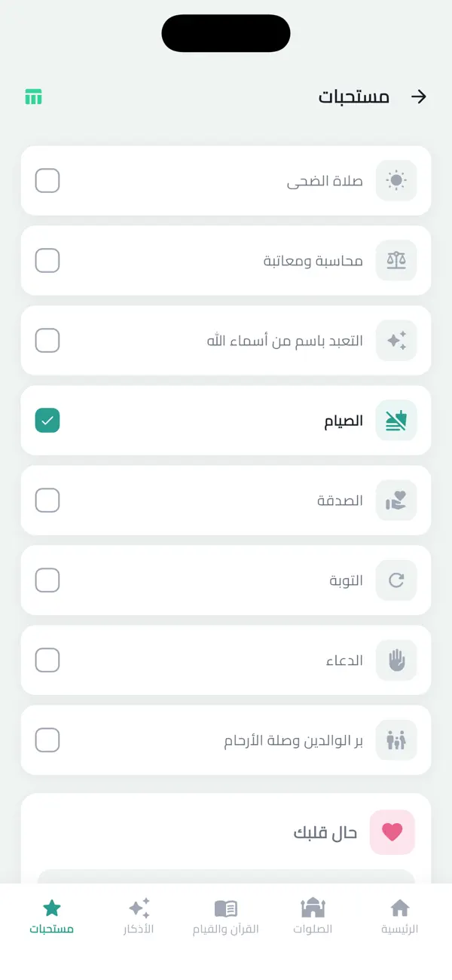The image size is (452, 980).
Task: Open the حال قلبك card
Action: point(226,832)
